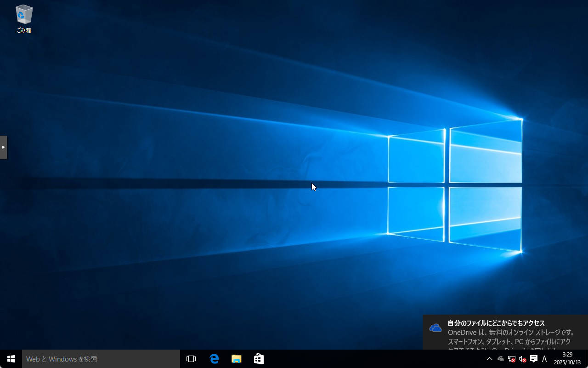Open the Action Center notification icon
The image size is (588, 368).
pos(533,359)
